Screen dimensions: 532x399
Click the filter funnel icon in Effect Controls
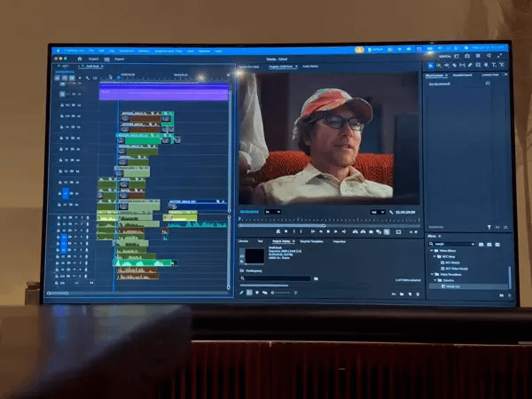[489, 227]
